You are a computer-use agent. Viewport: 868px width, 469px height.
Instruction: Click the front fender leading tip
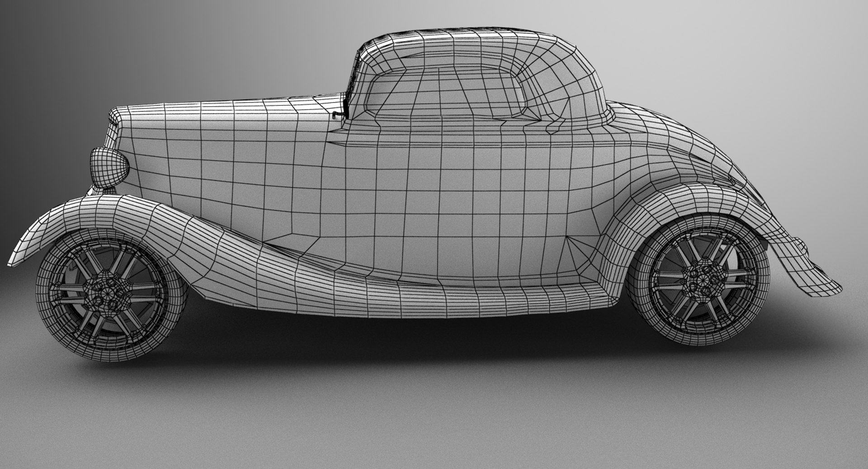click(20, 253)
